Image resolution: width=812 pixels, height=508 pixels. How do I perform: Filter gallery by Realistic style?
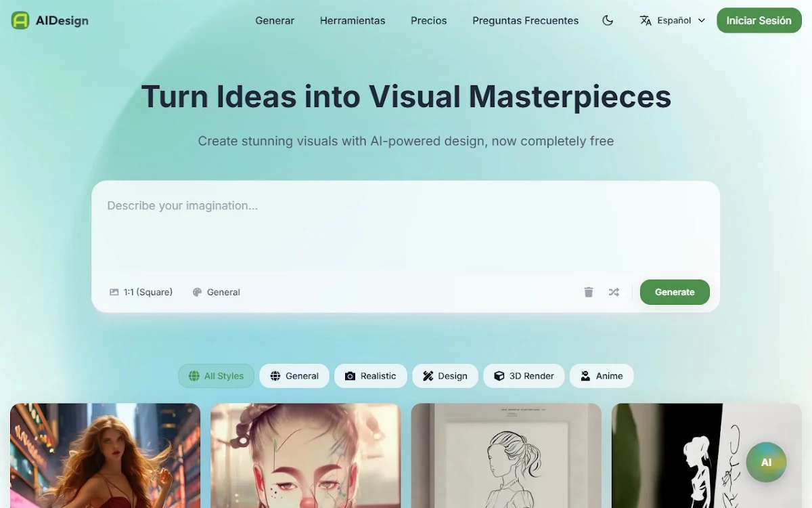[x=371, y=376]
